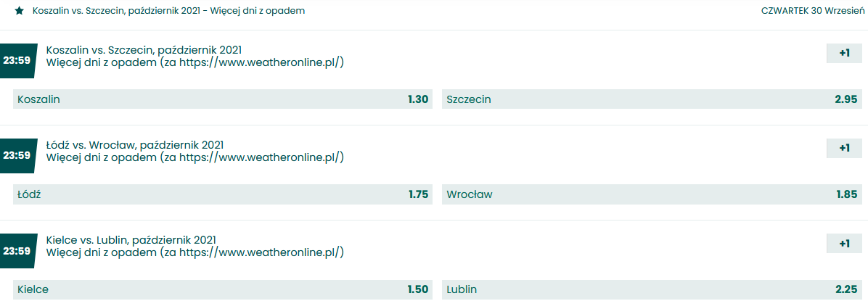Click the 23:59 badge beside Łódź vs. Wrocław
The width and height of the screenshot is (868, 301).
17,155
